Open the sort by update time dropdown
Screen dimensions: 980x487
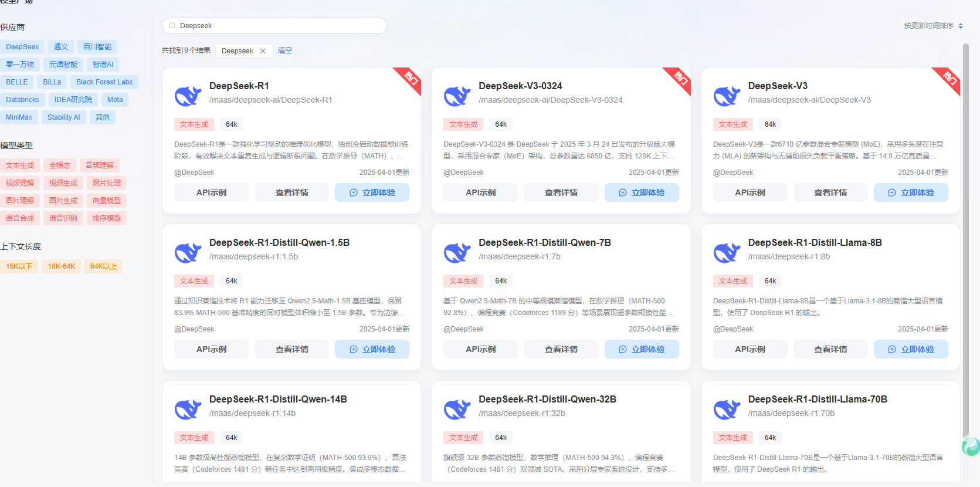click(x=933, y=26)
